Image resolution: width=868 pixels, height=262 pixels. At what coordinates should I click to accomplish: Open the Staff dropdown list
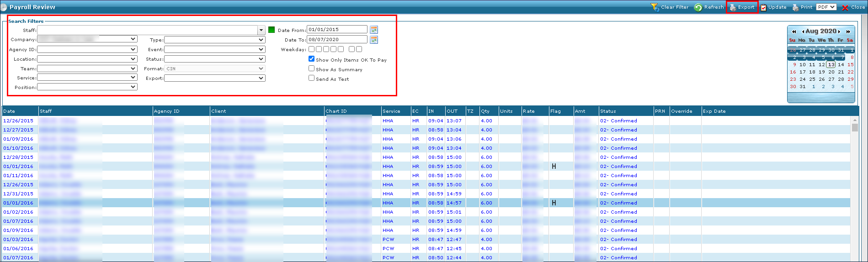(261, 30)
